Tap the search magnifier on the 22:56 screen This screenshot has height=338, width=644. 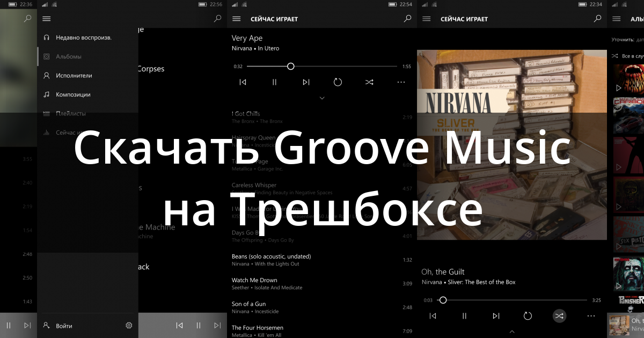217,19
